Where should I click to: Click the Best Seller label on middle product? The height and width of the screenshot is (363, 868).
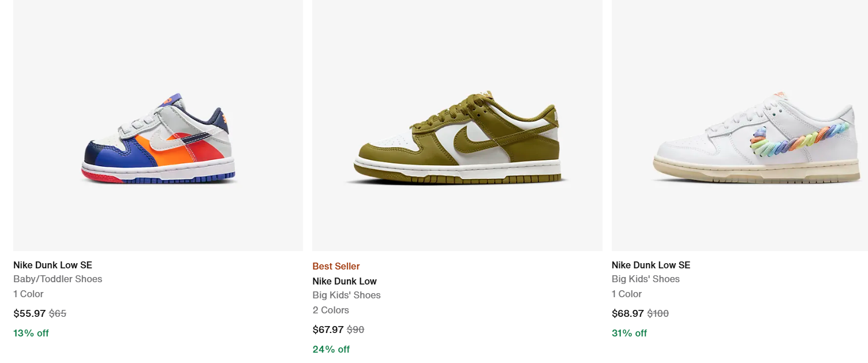336,266
